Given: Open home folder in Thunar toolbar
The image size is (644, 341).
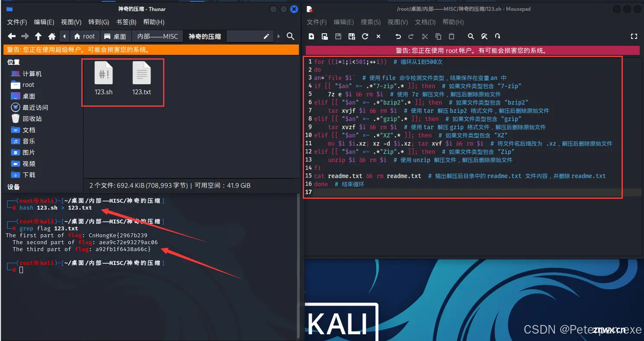Looking at the screenshot, I should tap(52, 36).
